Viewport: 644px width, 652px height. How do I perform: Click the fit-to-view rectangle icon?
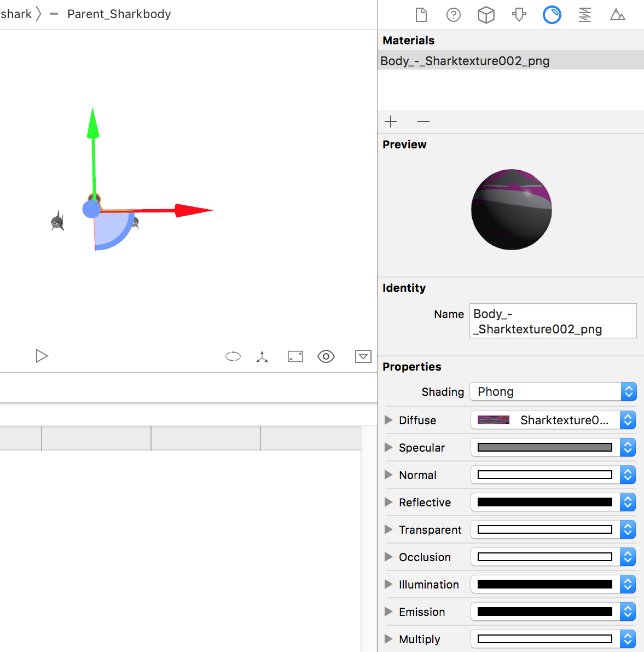point(295,356)
